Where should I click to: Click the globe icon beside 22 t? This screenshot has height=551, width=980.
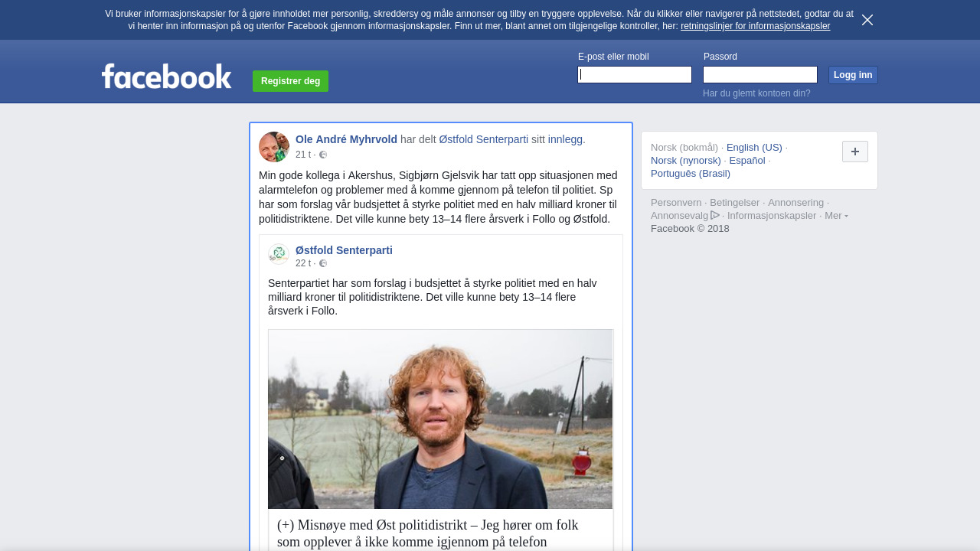tap(323, 263)
